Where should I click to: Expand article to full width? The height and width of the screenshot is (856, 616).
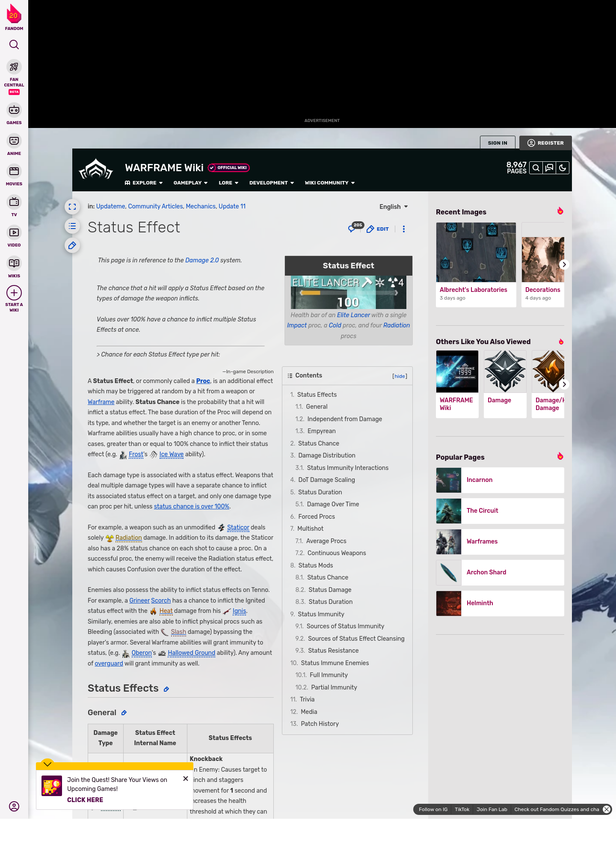pyautogui.click(x=72, y=207)
